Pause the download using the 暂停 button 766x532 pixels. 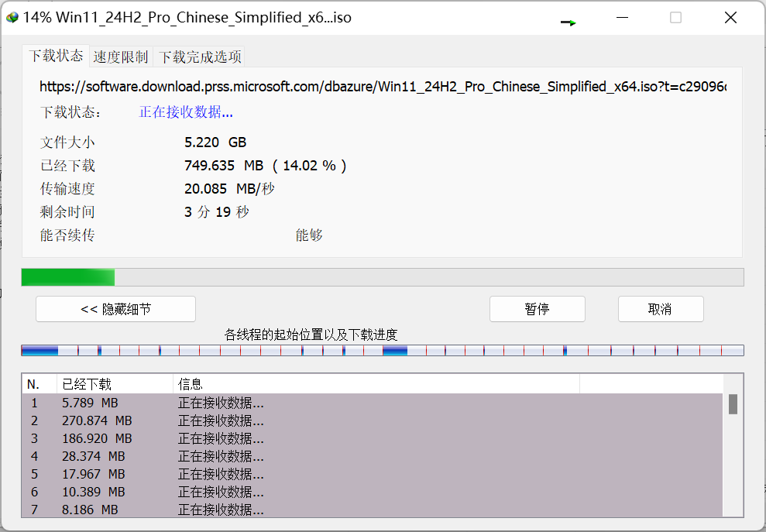click(x=537, y=308)
